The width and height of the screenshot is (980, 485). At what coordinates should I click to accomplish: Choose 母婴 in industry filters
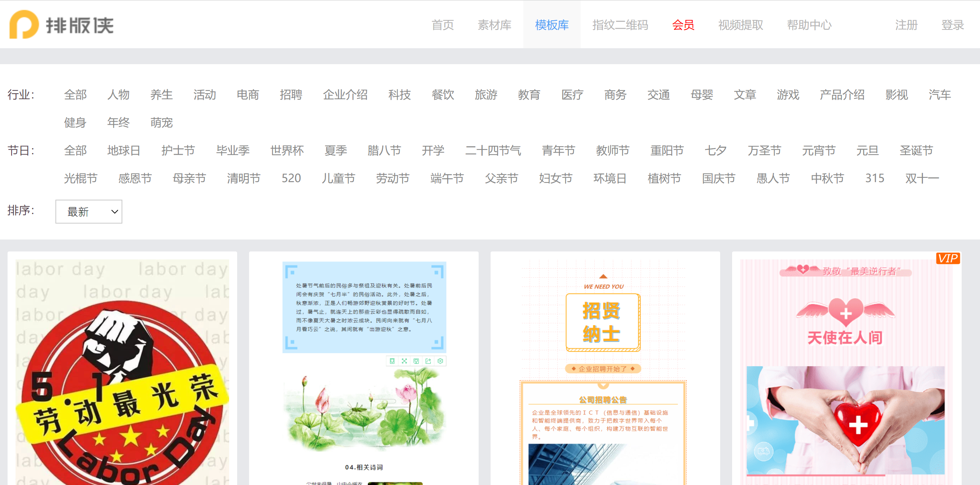(701, 94)
